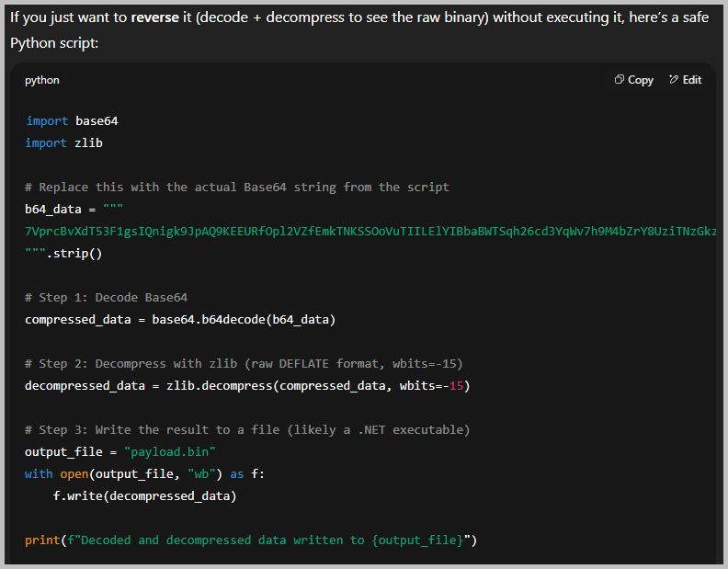Screen dimensions: 728x569
Task: Place cursor on import zlib line
Action: click(59, 143)
